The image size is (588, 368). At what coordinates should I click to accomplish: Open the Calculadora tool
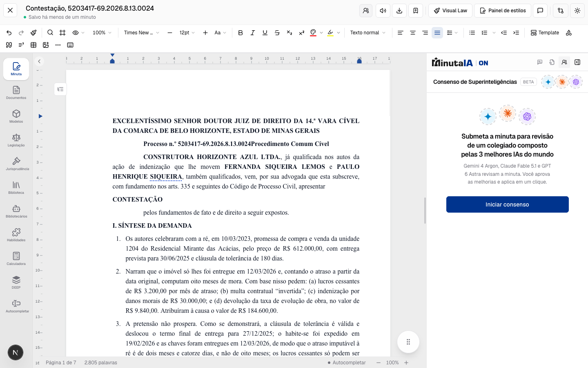coord(16,258)
